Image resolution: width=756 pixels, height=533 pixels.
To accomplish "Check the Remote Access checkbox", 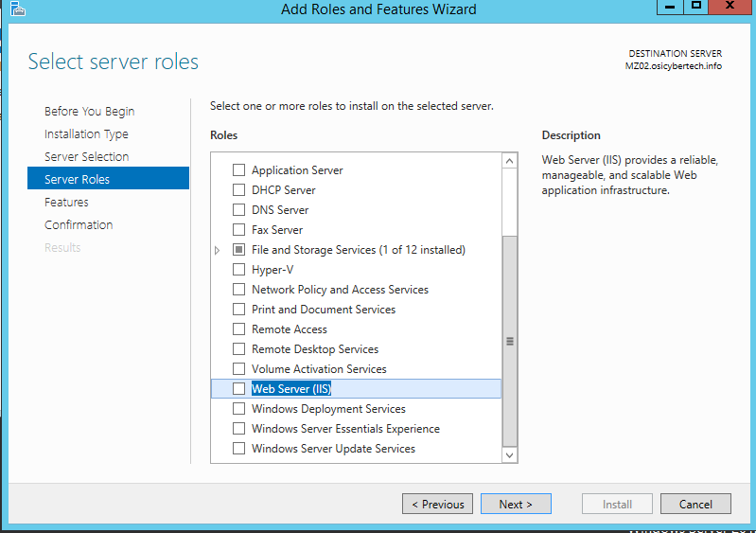I will (x=238, y=329).
